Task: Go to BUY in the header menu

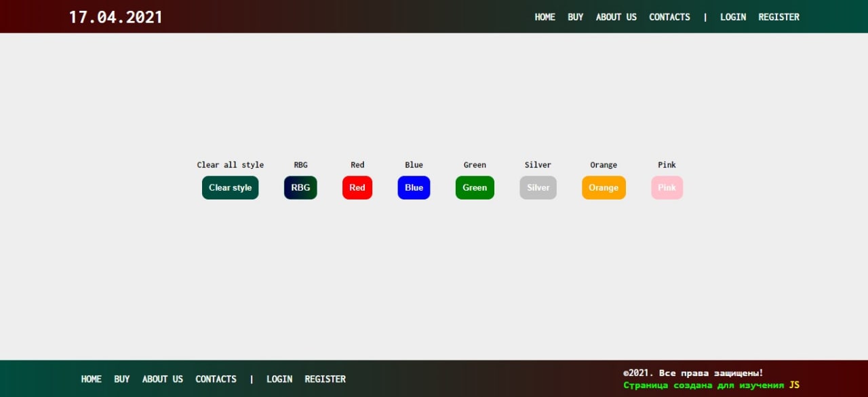Action: coord(576,17)
